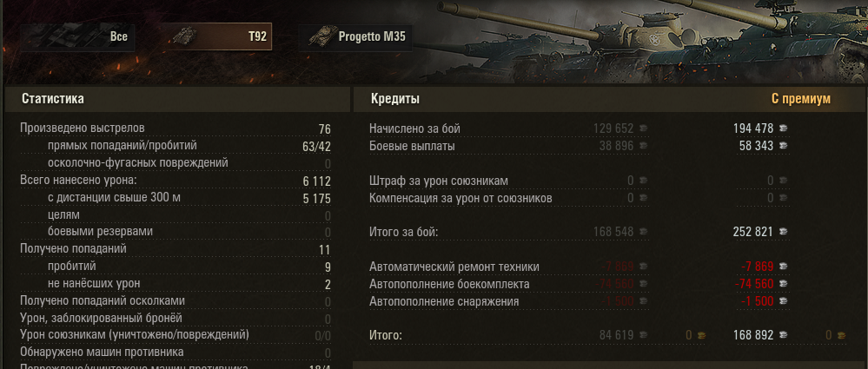Click the credits icon beside 252 821
The height and width of the screenshot is (369, 868).
784,232
